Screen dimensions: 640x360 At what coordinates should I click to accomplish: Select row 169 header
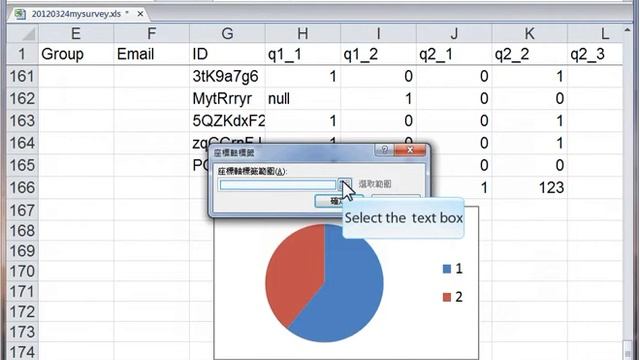[x=22, y=251]
